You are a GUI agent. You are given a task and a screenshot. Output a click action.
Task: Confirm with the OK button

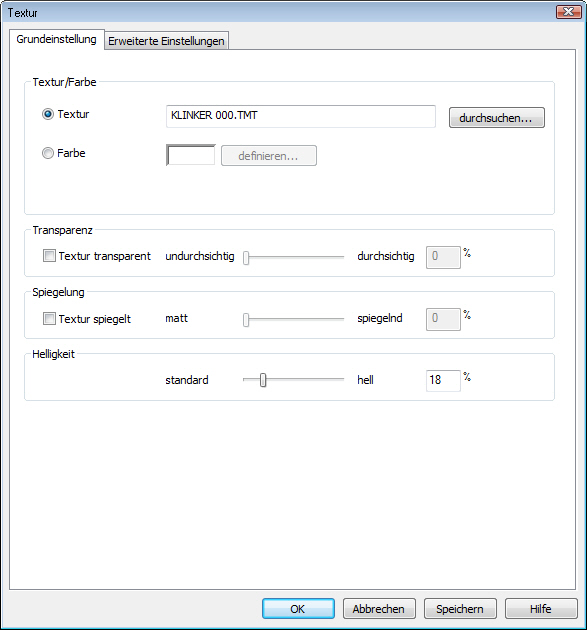pyautogui.click(x=298, y=609)
